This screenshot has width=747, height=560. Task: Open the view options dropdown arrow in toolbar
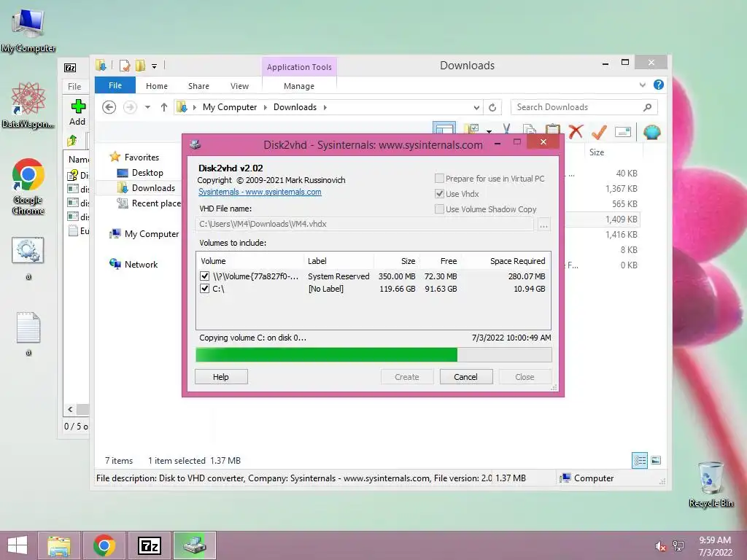coord(489,131)
